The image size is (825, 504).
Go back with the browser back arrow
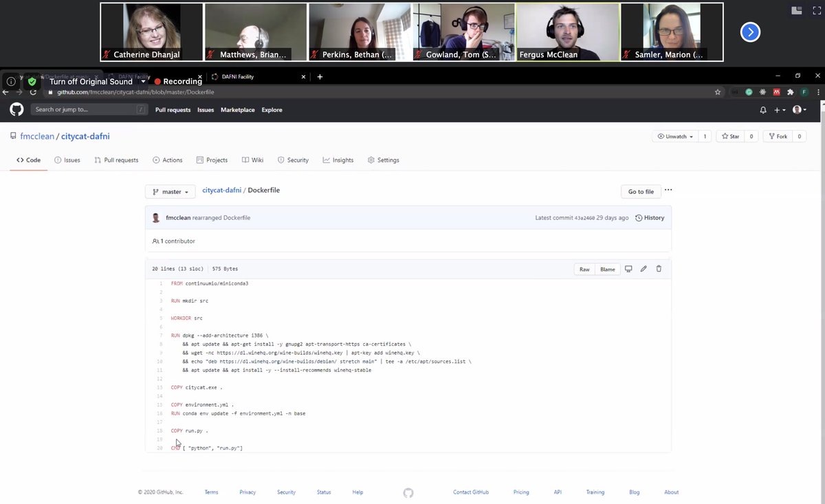coord(6,92)
